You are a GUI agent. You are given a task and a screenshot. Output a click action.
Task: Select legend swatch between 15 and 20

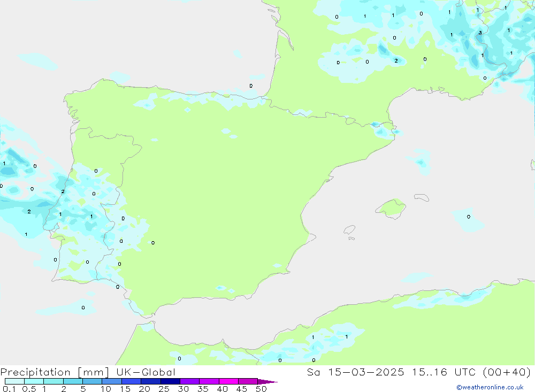[132, 381]
